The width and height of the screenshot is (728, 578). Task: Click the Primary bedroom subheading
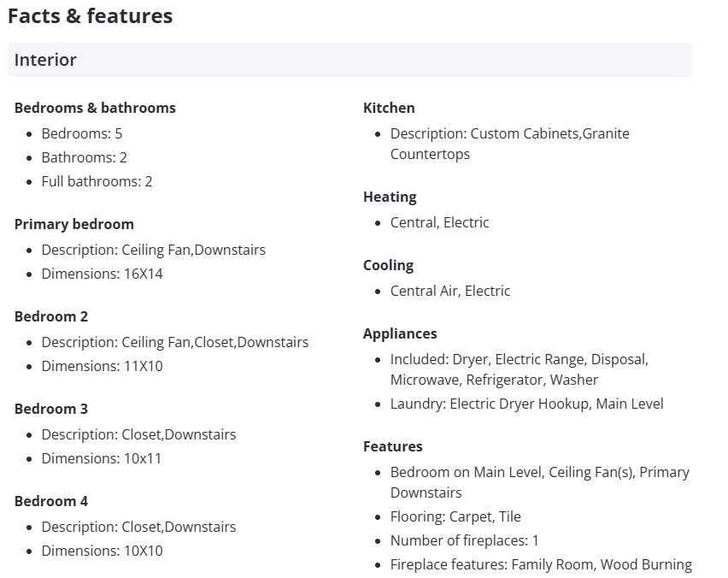74,224
